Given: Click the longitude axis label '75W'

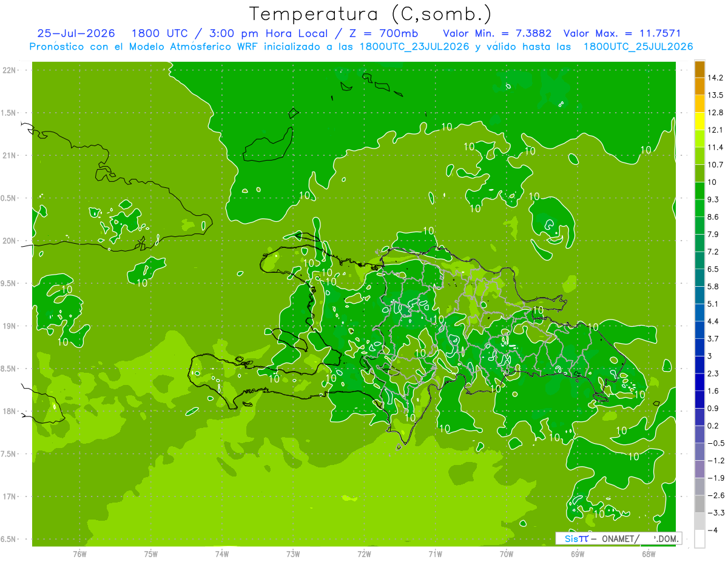Looking at the screenshot, I should click(151, 554).
